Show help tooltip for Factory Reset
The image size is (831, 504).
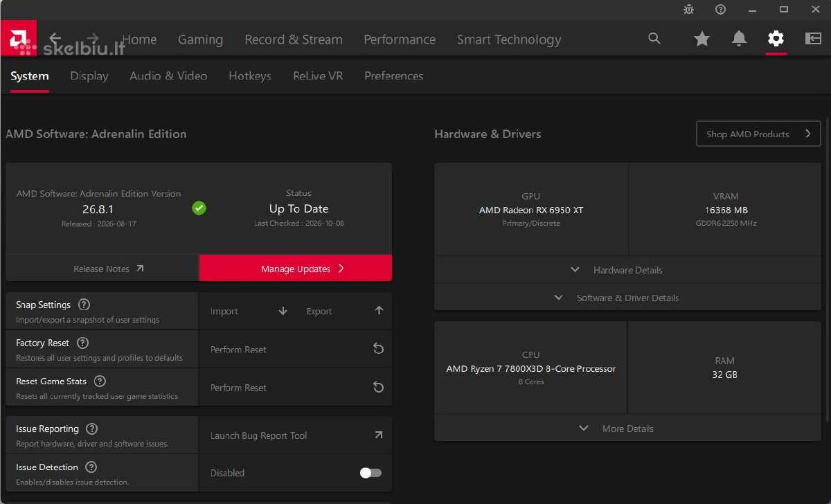tap(82, 343)
